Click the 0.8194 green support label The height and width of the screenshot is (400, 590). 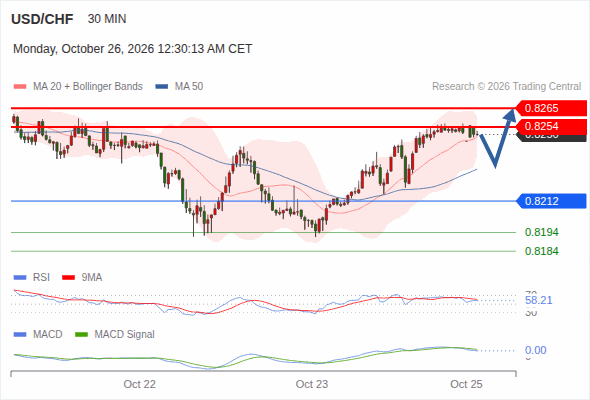(x=541, y=232)
